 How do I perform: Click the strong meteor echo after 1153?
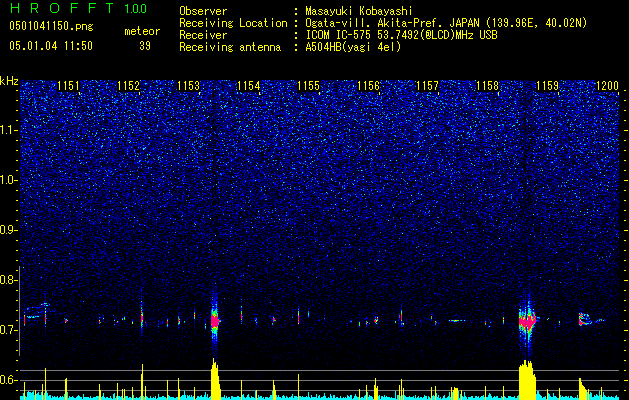215,321
